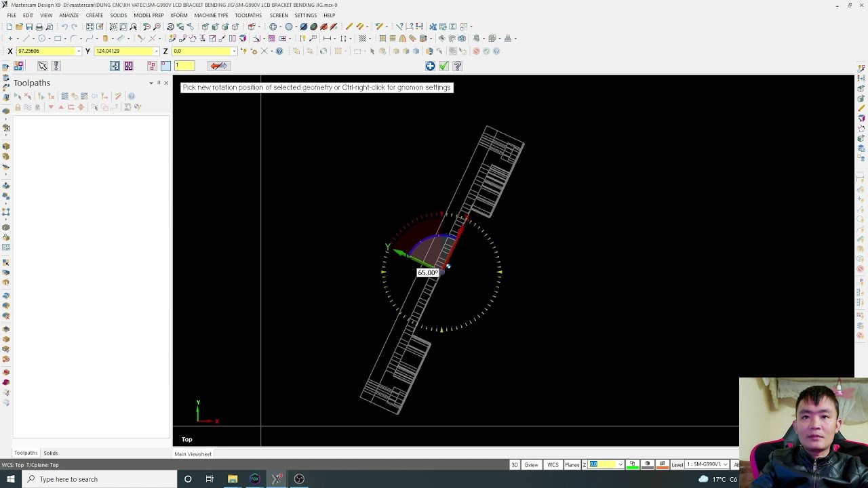Click the Windows Start button
This screenshot has width=868, height=488.
pyautogui.click(x=10, y=479)
